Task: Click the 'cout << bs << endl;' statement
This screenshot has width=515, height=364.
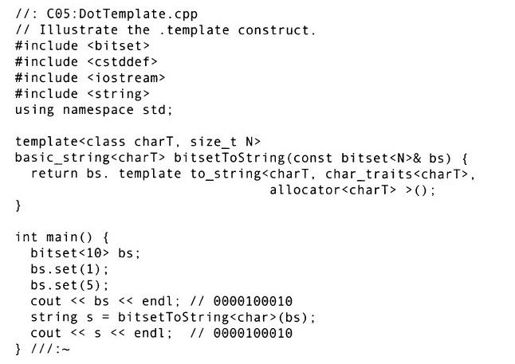Action: click(105, 301)
